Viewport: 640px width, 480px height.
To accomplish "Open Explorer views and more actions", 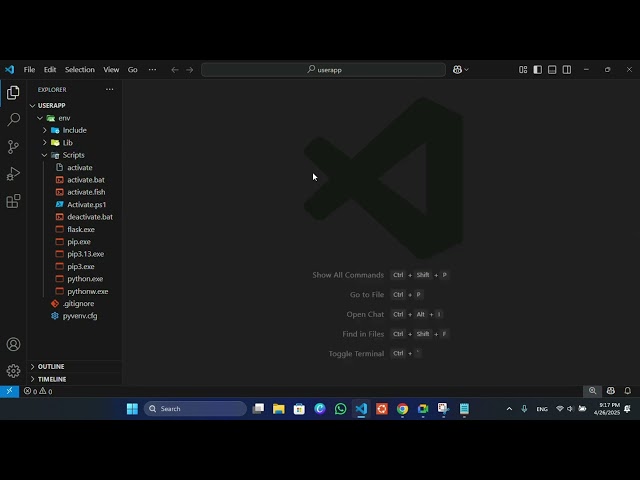I will [109, 89].
